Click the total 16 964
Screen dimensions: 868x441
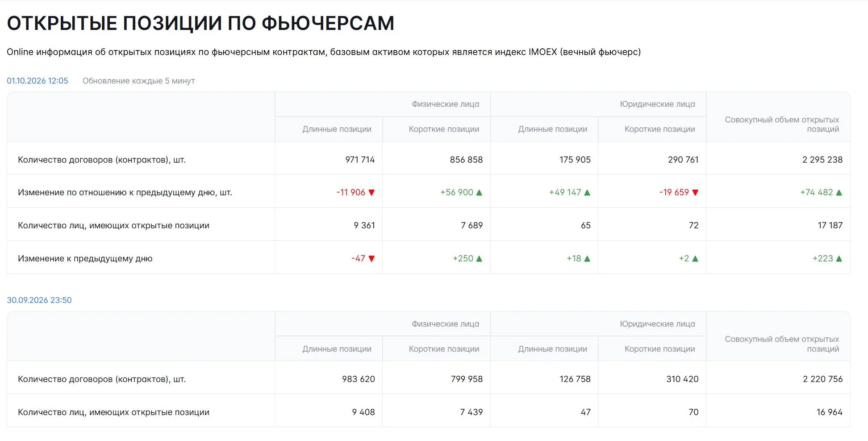(830, 412)
